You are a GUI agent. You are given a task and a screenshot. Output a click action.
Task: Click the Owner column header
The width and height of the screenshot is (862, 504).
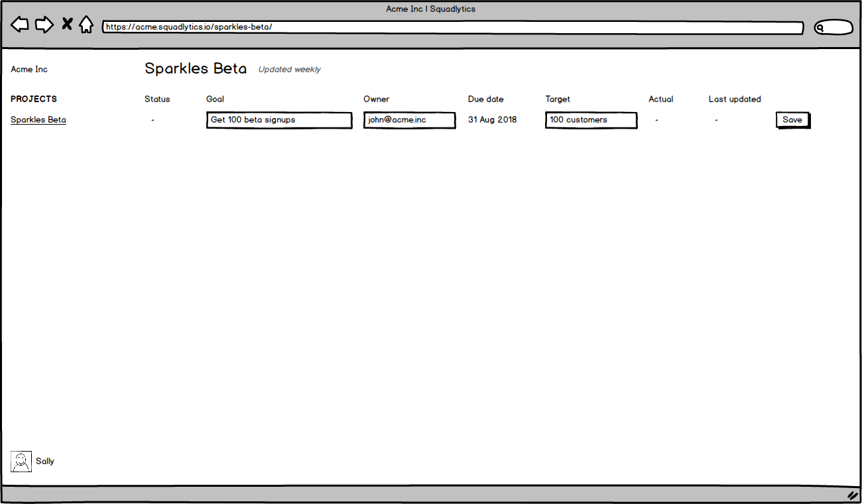point(376,99)
